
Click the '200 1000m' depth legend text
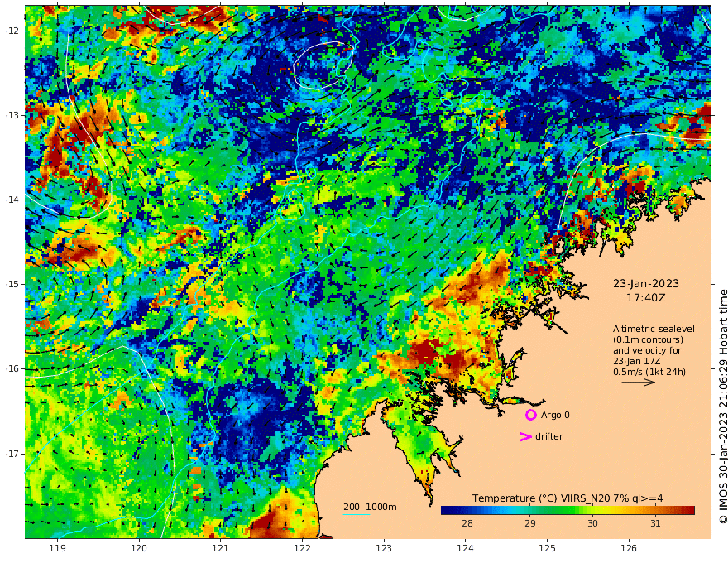tap(370, 507)
